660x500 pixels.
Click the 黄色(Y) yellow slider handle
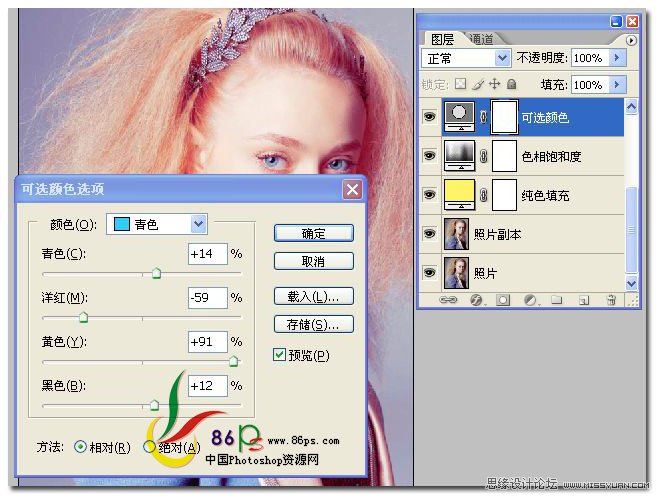pyautogui.click(x=234, y=361)
